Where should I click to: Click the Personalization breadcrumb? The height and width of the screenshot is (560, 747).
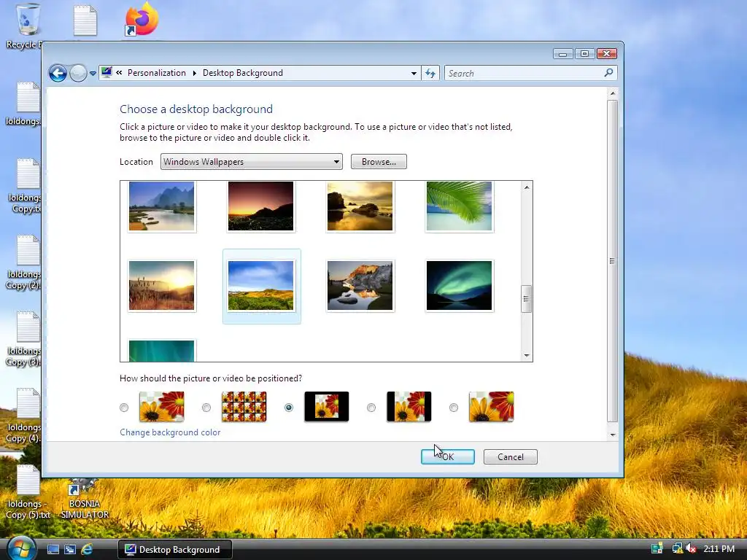tap(157, 73)
